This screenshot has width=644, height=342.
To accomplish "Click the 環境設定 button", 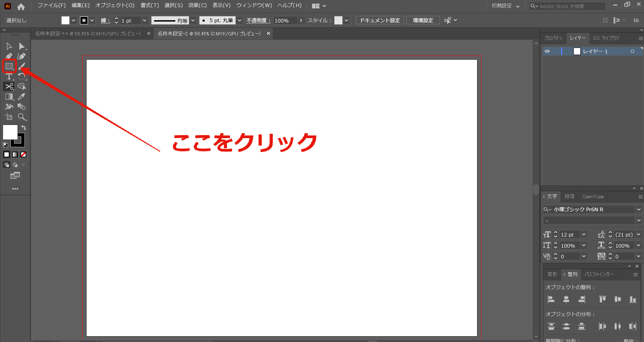I will pyautogui.click(x=423, y=20).
